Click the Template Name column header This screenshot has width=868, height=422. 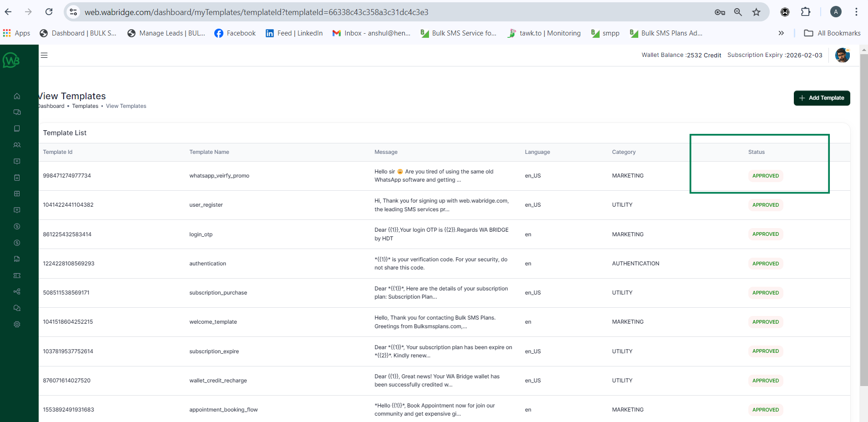point(209,152)
